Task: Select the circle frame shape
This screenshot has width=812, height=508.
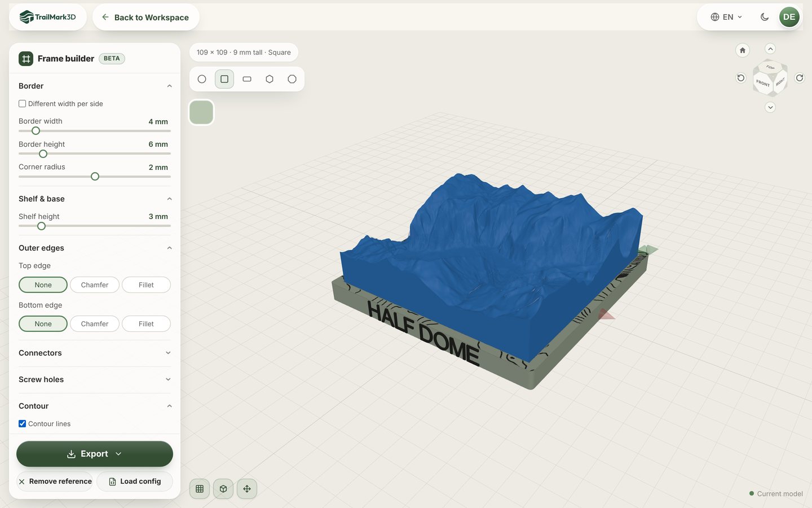Action: click(x=202, y=79)
